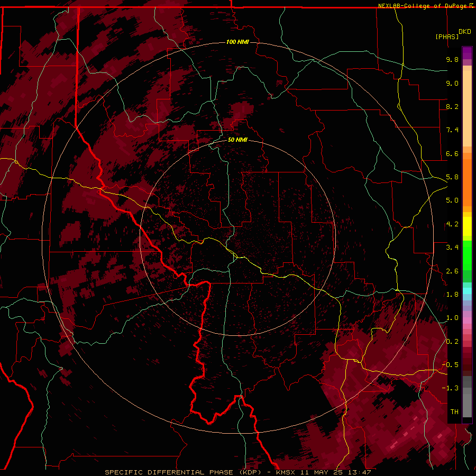
Task: Click the 3.4 value on the scale
Action: tap(452, 248)
